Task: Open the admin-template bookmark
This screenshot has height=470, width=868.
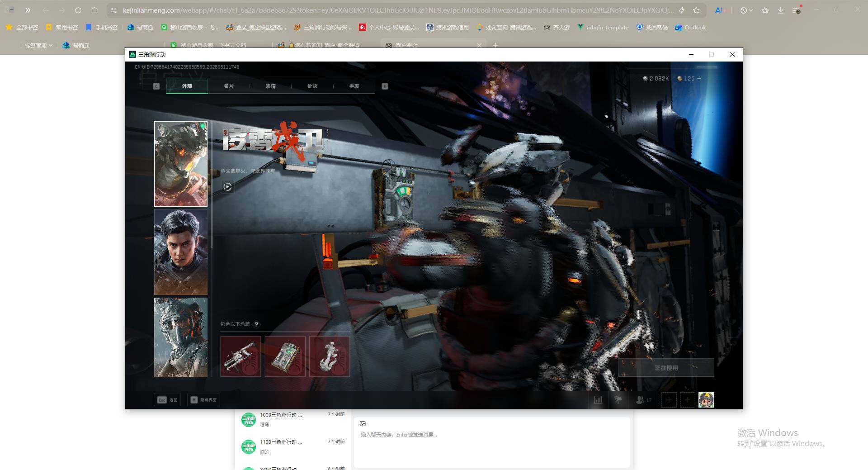Action: point(603,27)
